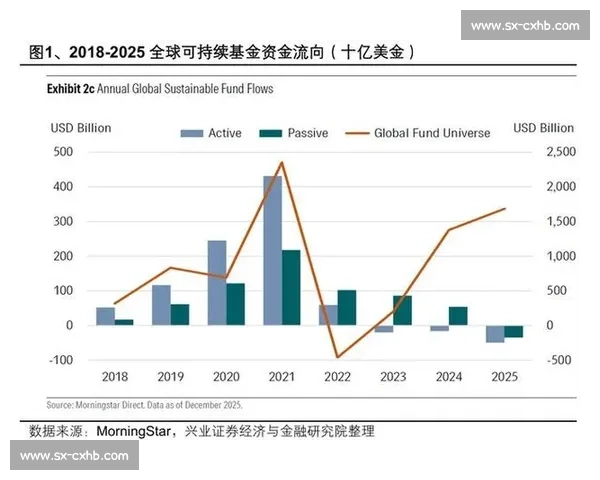Select the 'Active' legend label
Viewport: 600px width, 480px height.
[x=225, y=133]
